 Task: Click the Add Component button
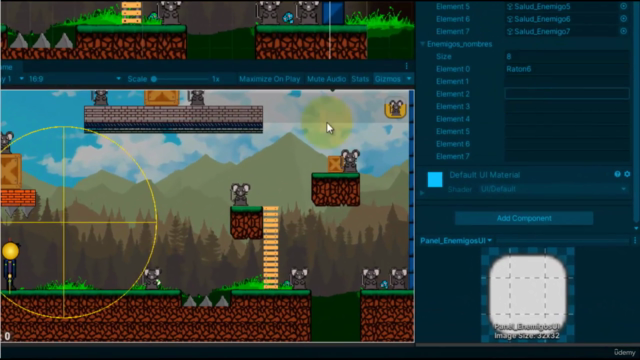524,218
